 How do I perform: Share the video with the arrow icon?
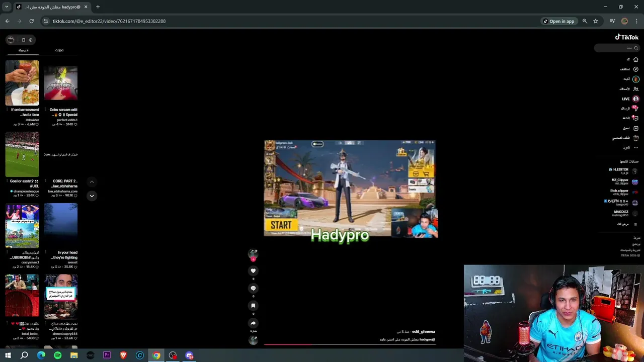[x=253, y=323]
